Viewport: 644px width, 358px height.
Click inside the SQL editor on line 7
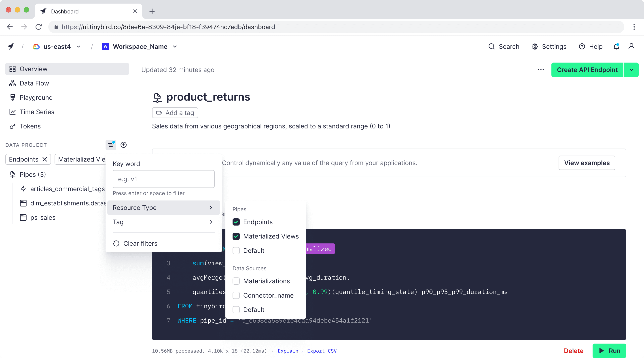(275, 320)
